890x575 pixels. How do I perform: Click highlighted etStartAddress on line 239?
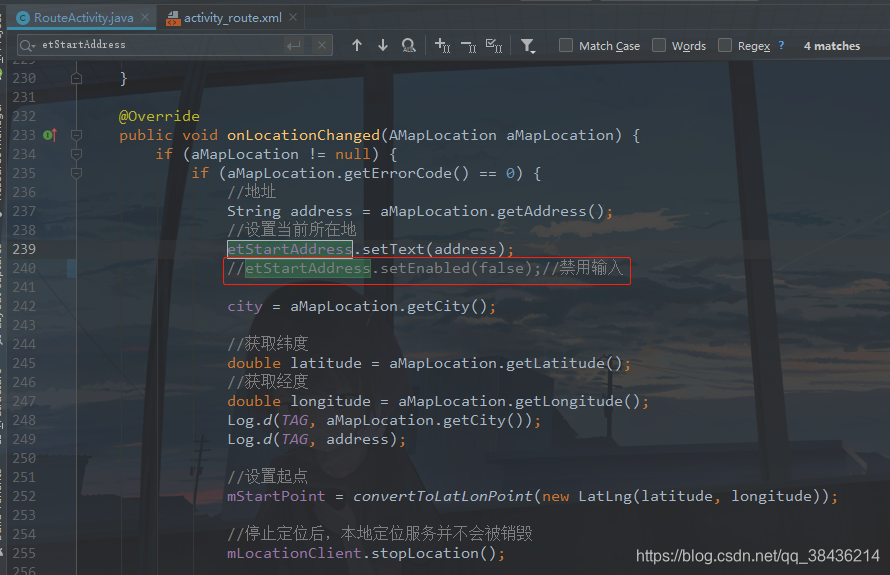(289, 249)
